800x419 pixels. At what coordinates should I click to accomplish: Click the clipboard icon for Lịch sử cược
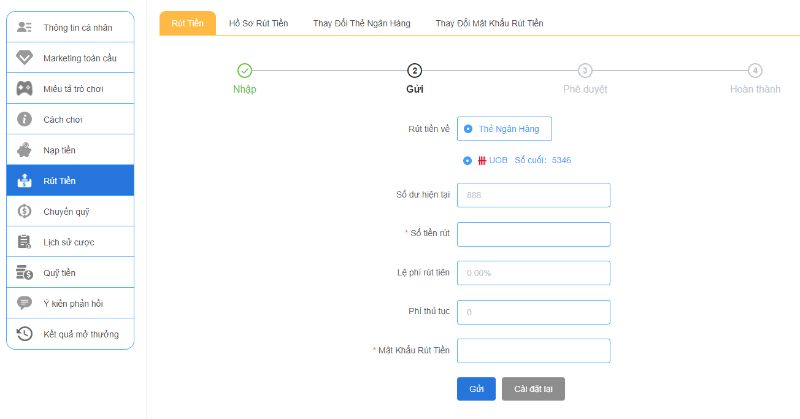(x=24, y=241)
